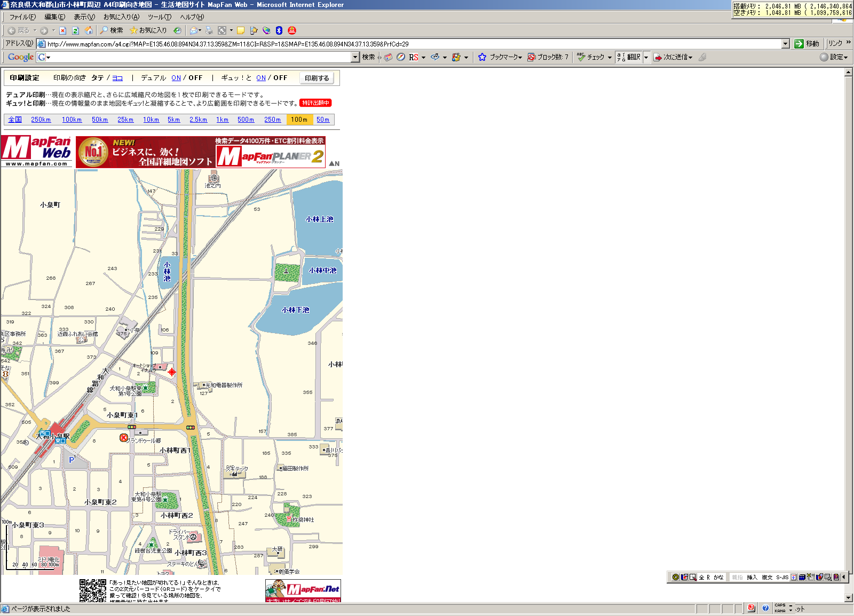Screen dimensions: 854x616
Task: Refresh the page using the green arrows icon
Action: point(76,30)
